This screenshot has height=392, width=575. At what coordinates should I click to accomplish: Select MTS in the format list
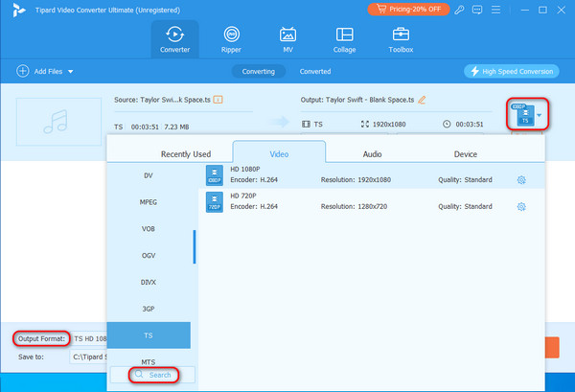(x=149, y=361)
